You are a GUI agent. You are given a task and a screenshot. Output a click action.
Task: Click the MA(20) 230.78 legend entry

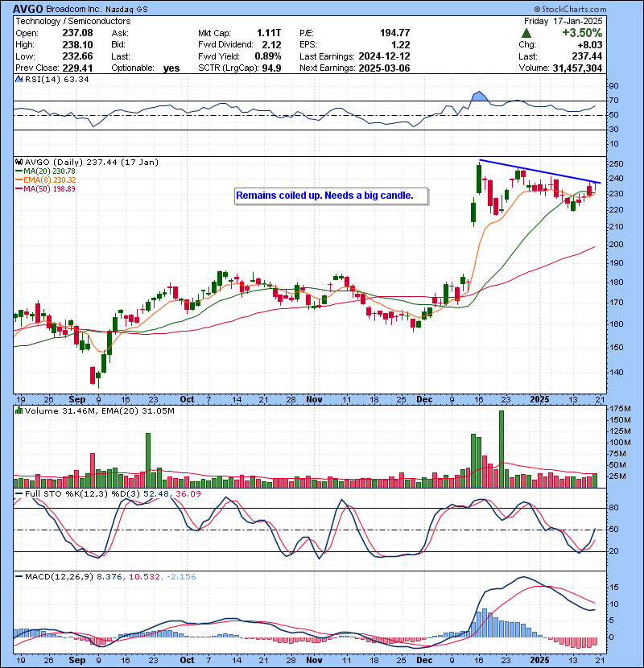46,171
